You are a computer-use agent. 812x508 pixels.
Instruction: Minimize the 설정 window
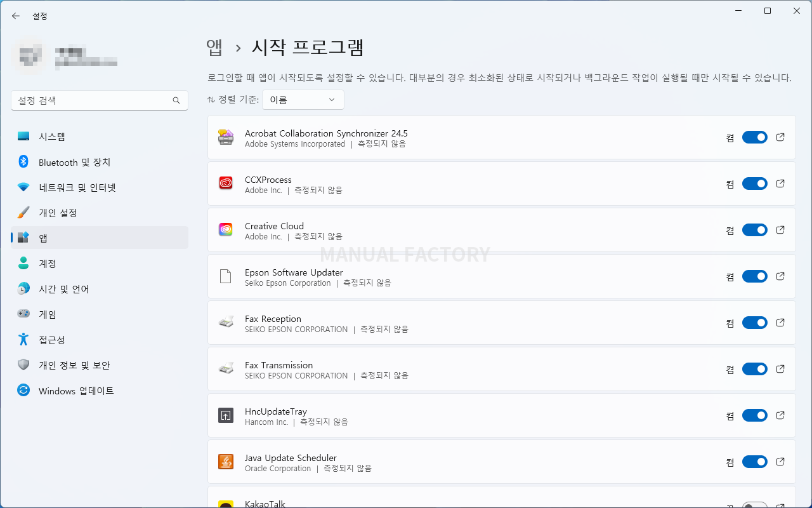pos(738,11)
